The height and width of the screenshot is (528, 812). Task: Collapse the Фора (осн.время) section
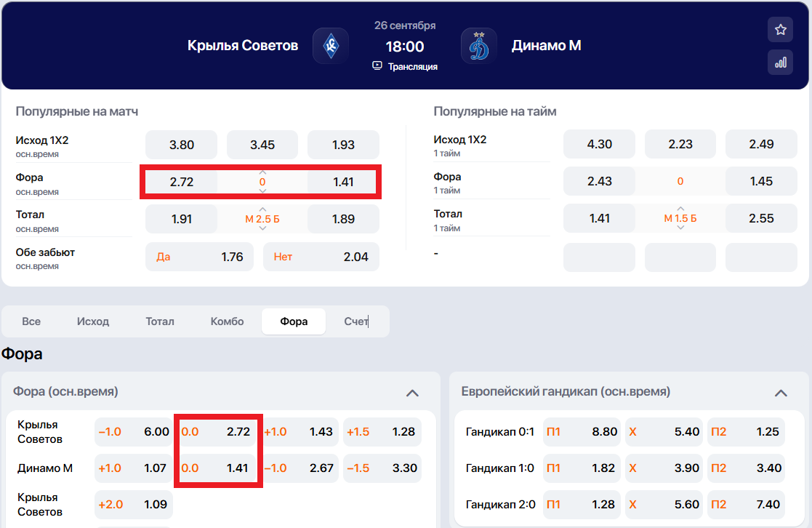tap(412, 393)
